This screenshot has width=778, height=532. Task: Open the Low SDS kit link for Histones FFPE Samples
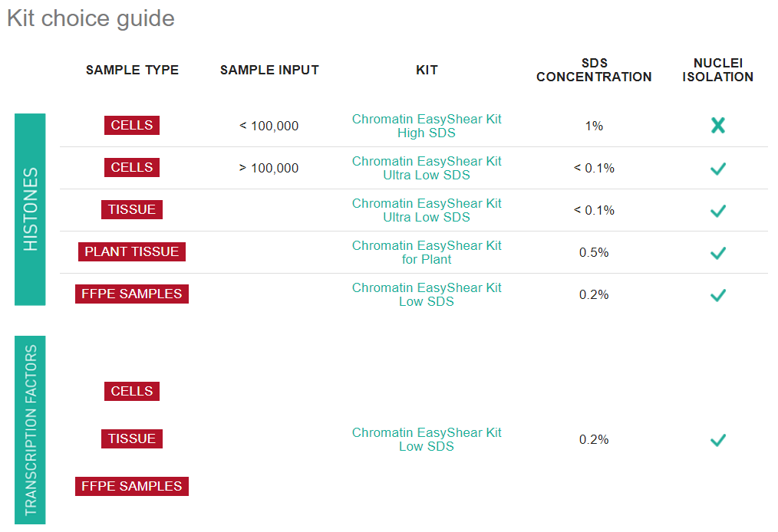tap(427, 295)
